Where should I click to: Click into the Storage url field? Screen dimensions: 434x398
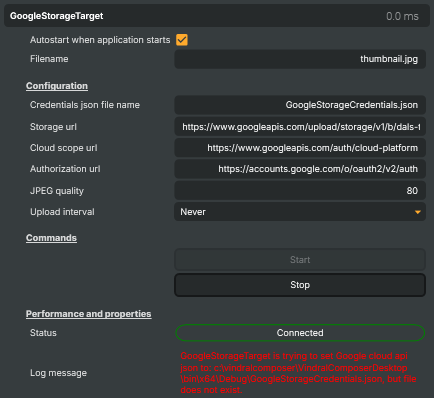300,127
